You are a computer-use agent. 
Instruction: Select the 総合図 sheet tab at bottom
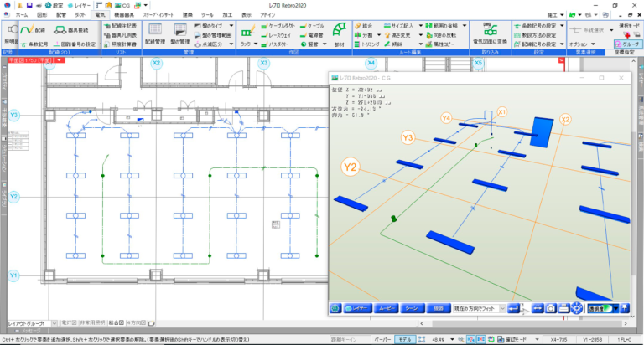click(119, 322)
